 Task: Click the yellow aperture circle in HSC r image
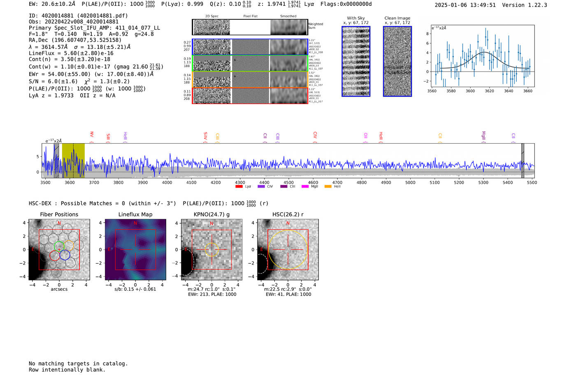[288, 249]
